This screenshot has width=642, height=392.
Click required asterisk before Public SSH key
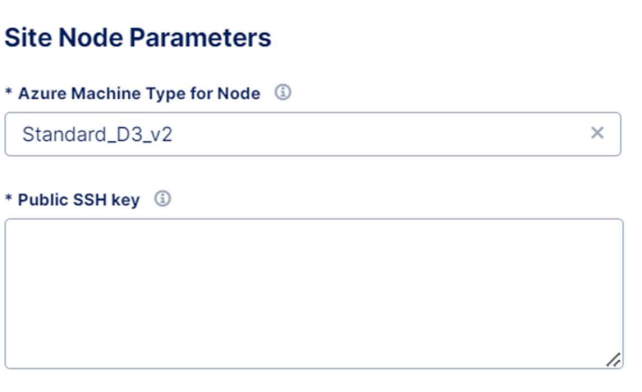coord(8,198)
